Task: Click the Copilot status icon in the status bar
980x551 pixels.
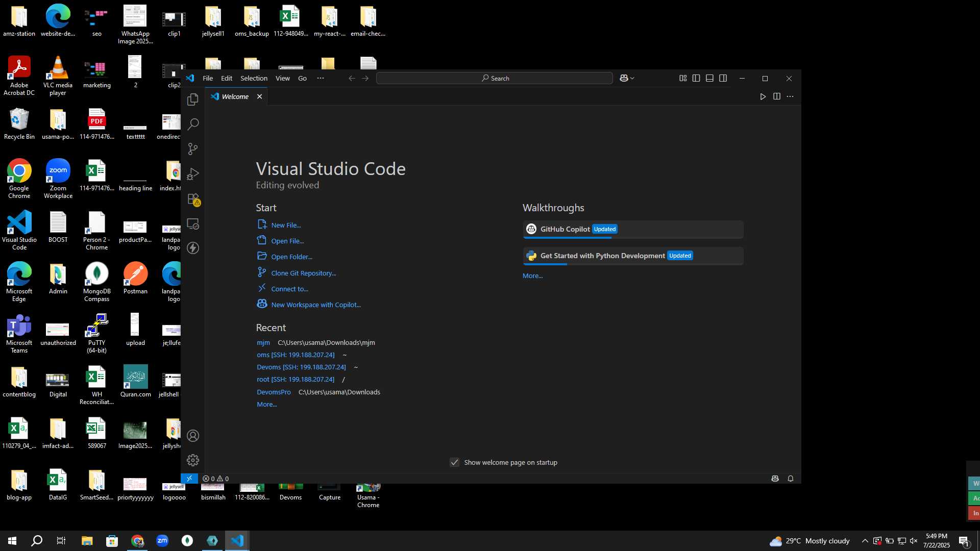Action: pos(775,479)
